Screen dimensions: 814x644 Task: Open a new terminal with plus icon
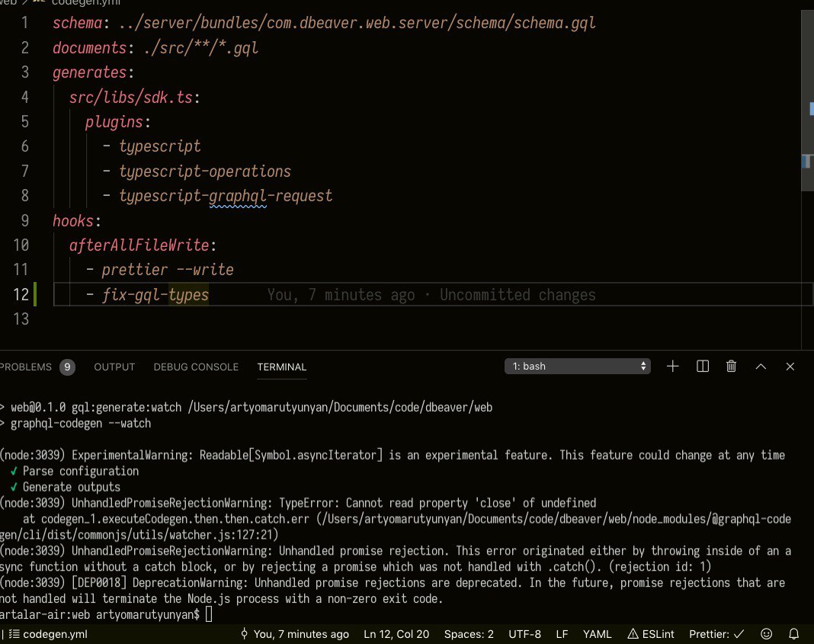(x=672, y=367)
